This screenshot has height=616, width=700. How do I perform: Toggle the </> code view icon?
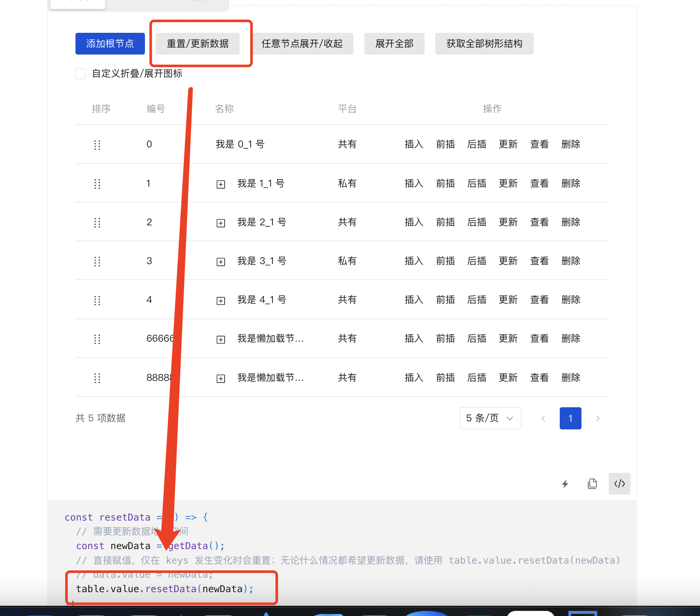point(619,484)
